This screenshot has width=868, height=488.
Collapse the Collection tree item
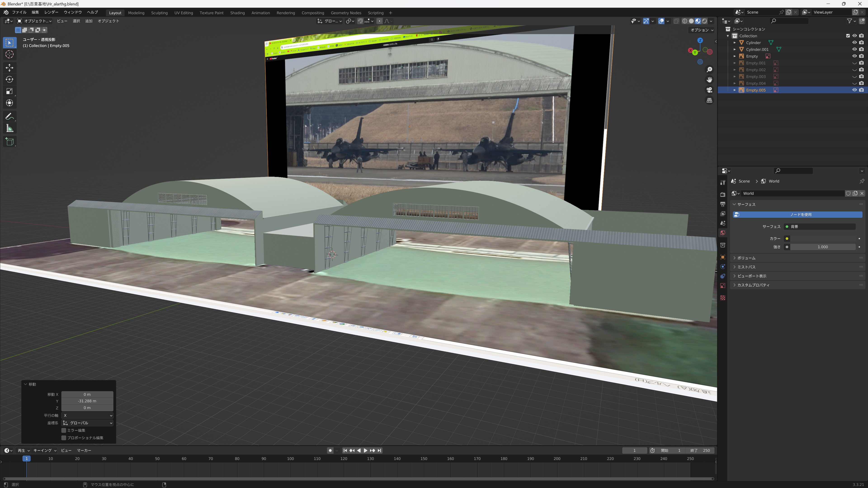point(728,36)
